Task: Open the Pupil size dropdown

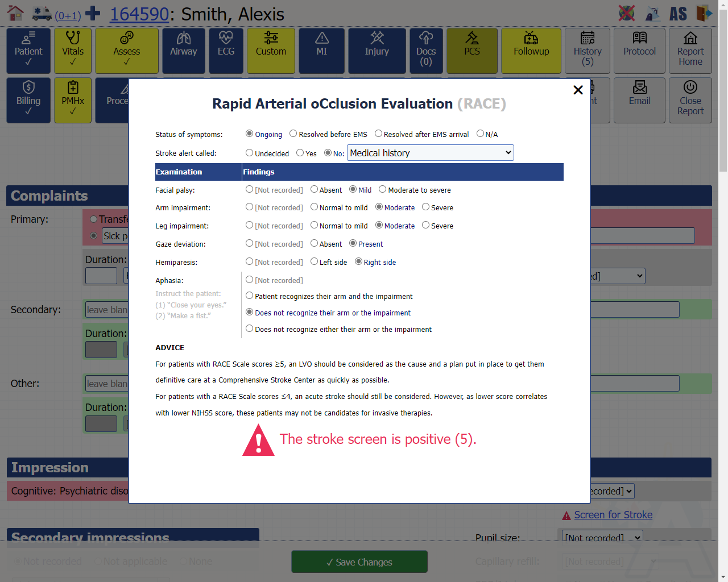Action: coord(602,537)
